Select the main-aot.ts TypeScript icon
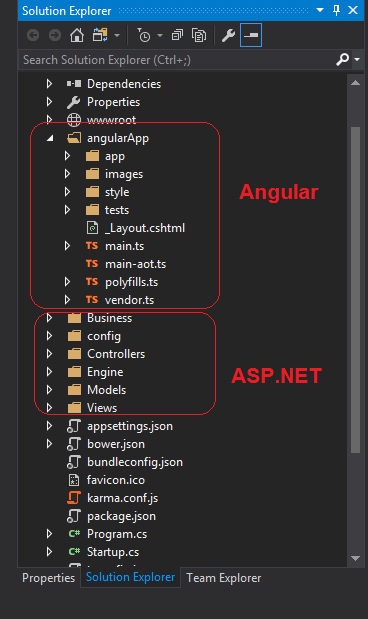Viewport: 368px width, 619px height. pos(92,264)
